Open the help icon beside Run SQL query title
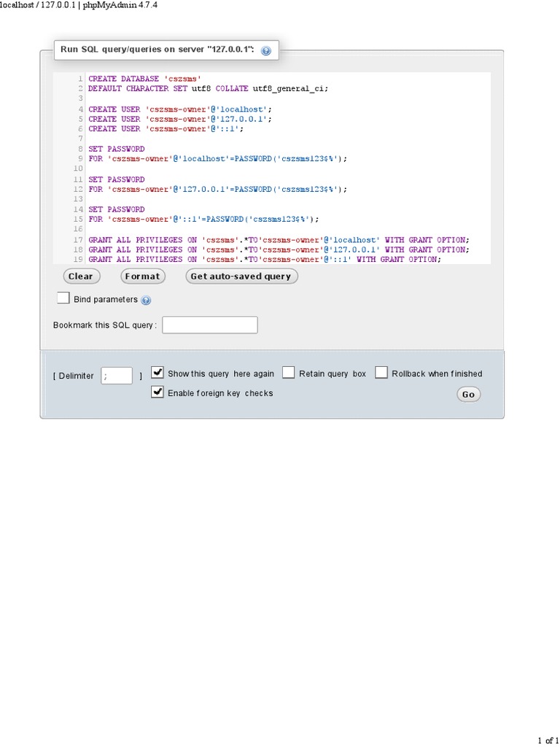The width and height of the screenshot is (560, 747). pyautogui.click(x=266, y=50)
